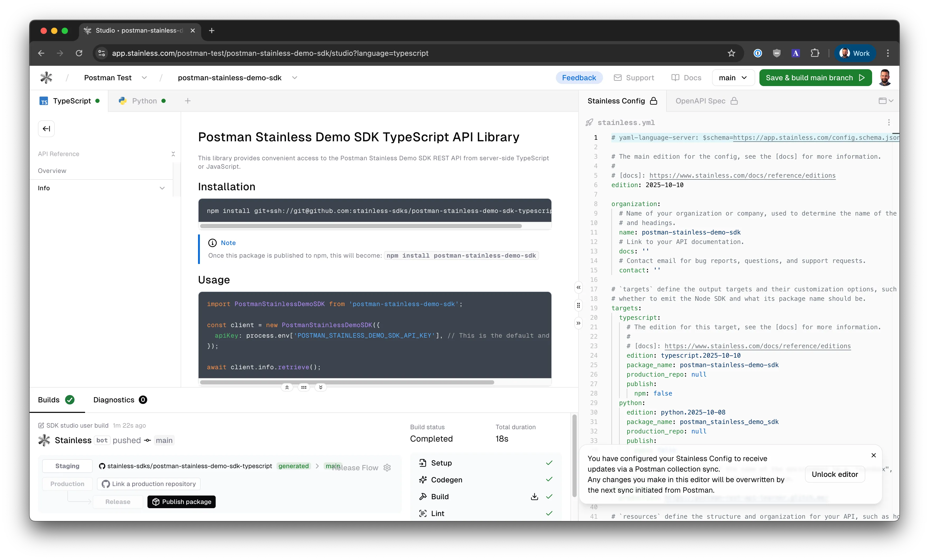Collapse bottom panel with down chevrons
The image size is (929, 560).
click(x=320, y=387)
